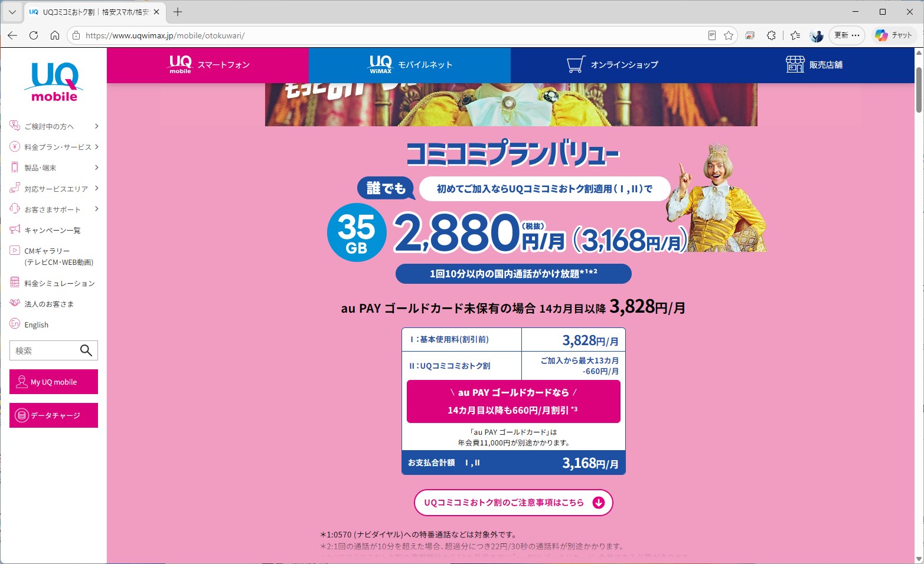Switch site language to English
This screenshot has height=564, width=924.
click(37, 324)
